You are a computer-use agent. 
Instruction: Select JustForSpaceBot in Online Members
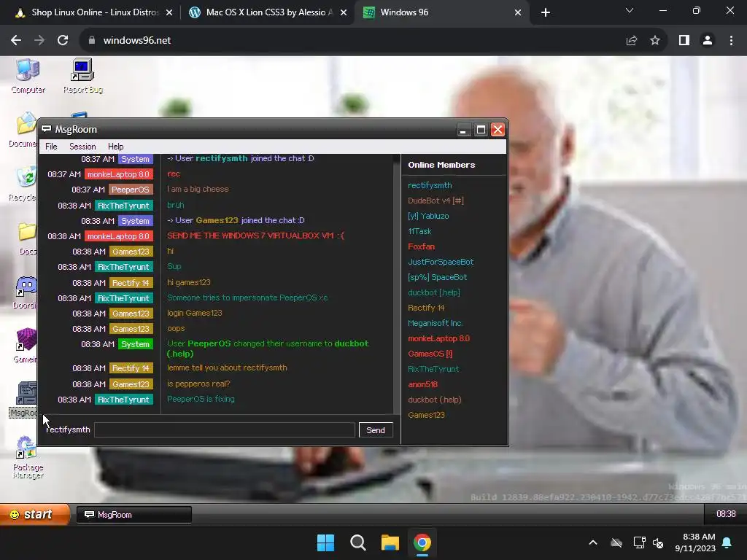pyautogui.click(x=441, y=262)
